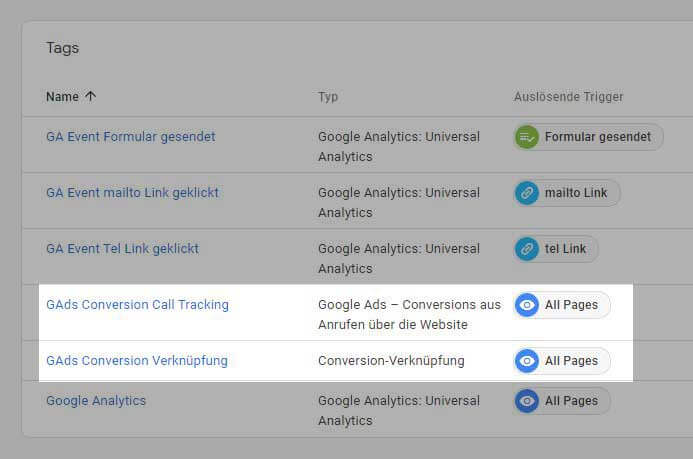Open the GA Event Formular gesendet tag
693x459 pixels.
tap(131, 137)
